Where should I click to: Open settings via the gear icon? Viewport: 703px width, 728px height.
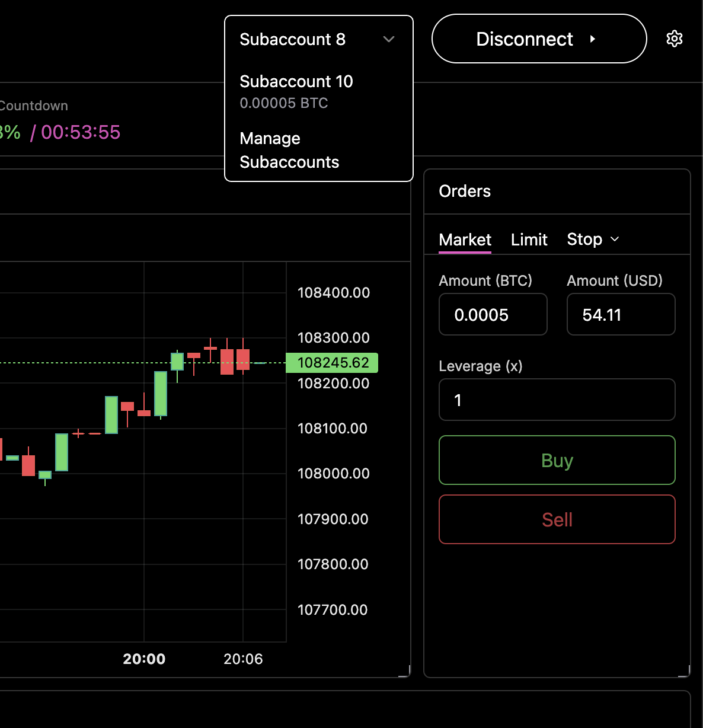click(674, 39)
